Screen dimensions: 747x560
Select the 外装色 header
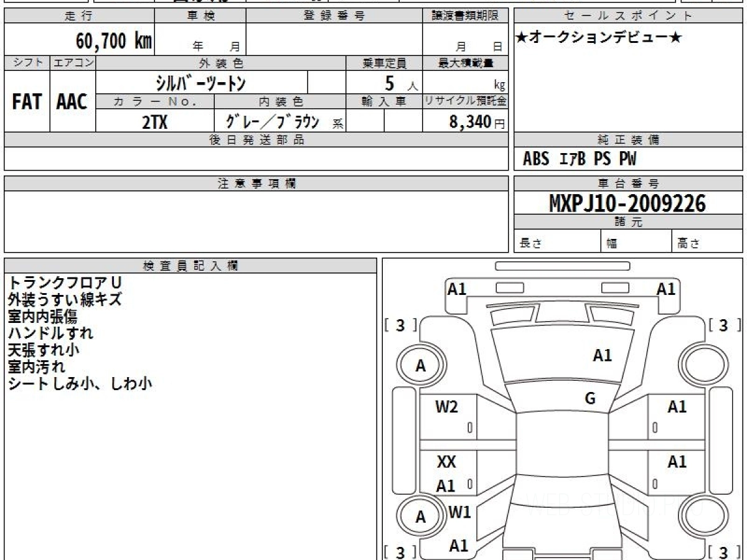221,63
